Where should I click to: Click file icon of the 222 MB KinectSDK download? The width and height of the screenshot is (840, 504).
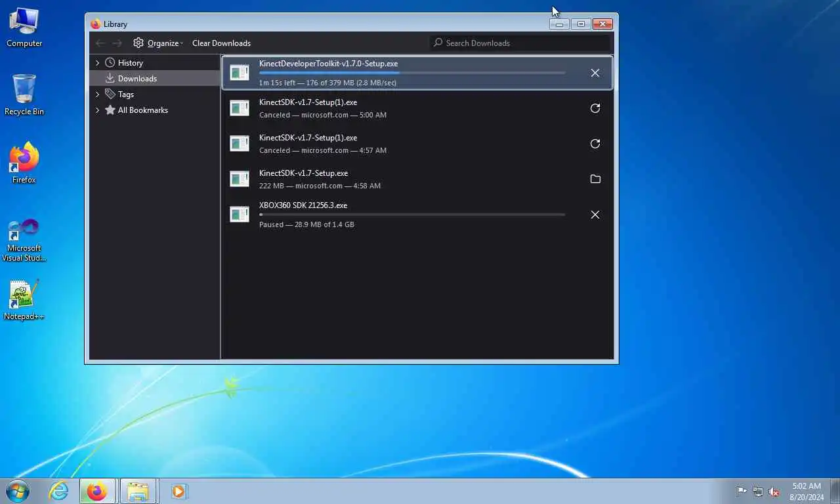click(240, 179)
